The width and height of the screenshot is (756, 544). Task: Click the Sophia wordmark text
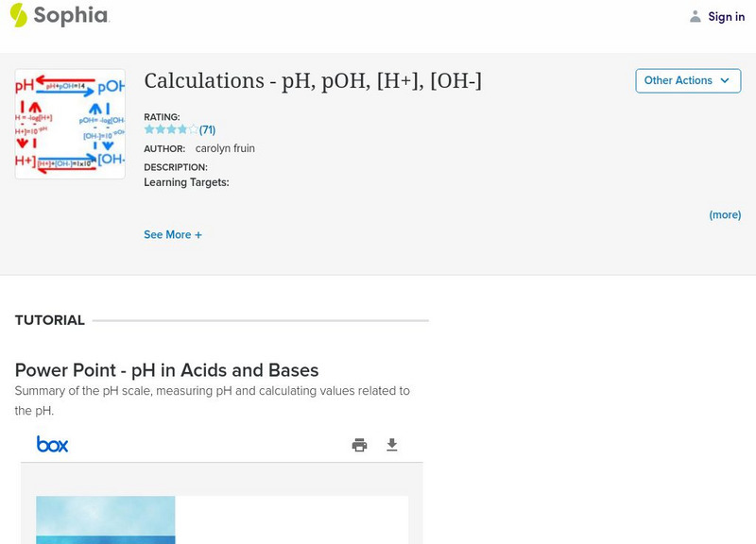71,15
